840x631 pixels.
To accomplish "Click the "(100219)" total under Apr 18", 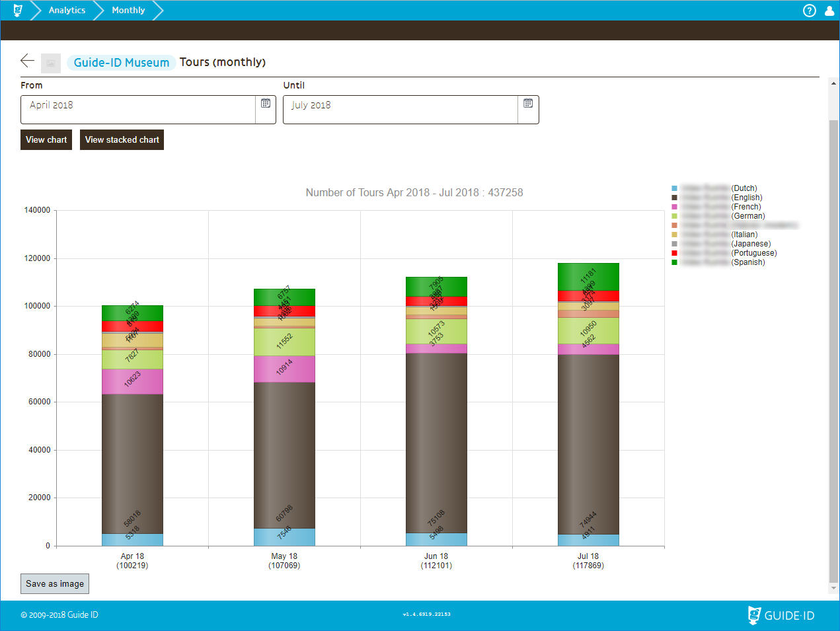I will (x=132, y=566).
